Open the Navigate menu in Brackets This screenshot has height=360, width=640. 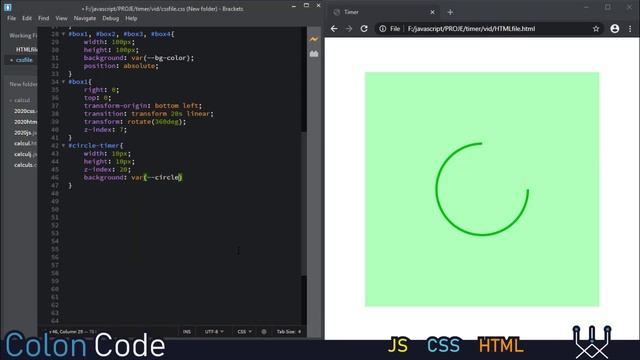point(84,18)
